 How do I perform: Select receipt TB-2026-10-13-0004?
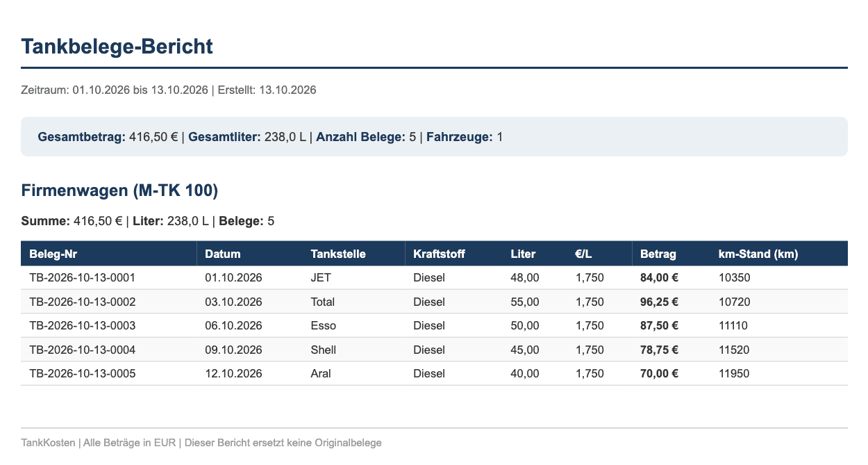point(83,350)
